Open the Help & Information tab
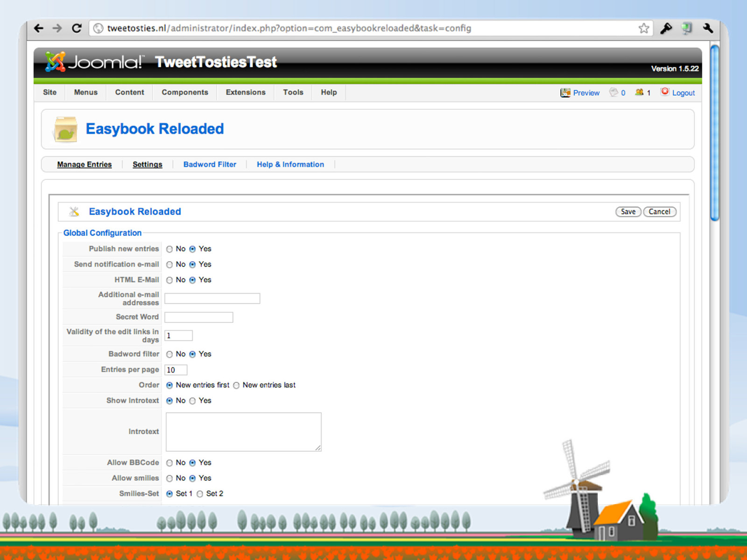Screen dimensions: 747x560 point(290,164)
